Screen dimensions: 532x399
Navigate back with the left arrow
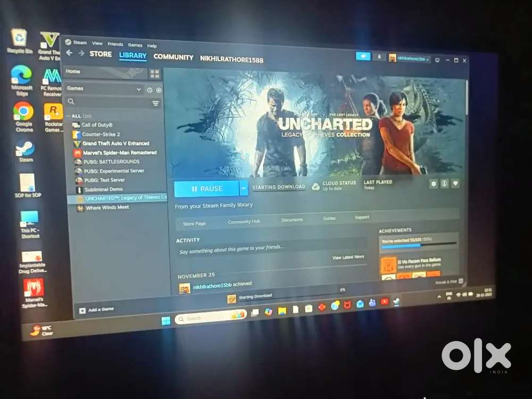pos(69,53)
